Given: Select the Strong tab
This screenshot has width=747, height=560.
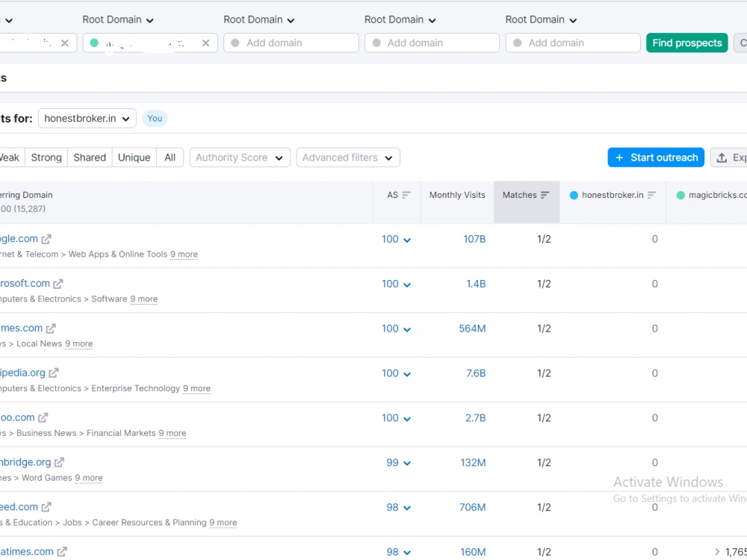Looking at the screenshot, I should point(46,158).
